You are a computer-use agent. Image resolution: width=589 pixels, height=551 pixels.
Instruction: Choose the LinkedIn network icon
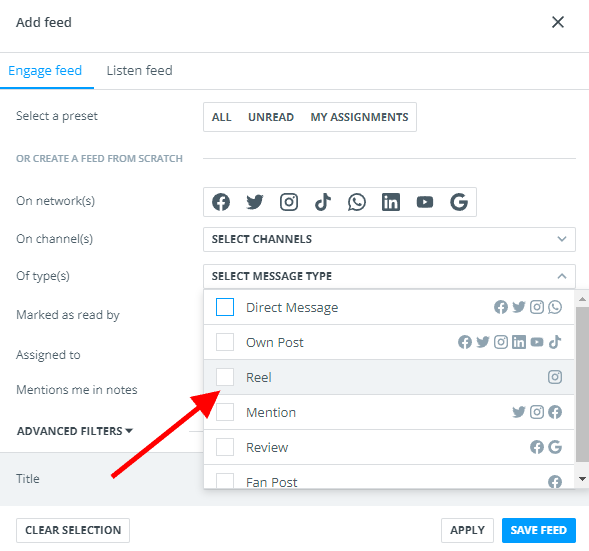[x=391, y=202]
